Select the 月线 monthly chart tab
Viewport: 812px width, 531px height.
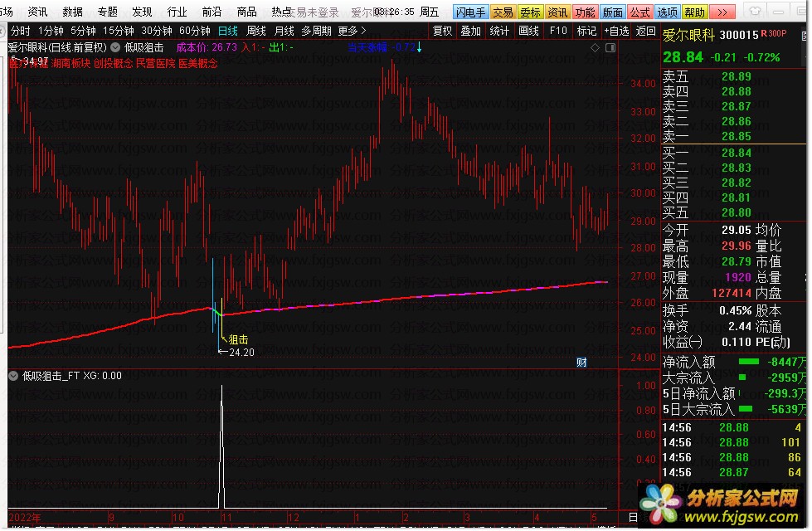tap(284, 31)
